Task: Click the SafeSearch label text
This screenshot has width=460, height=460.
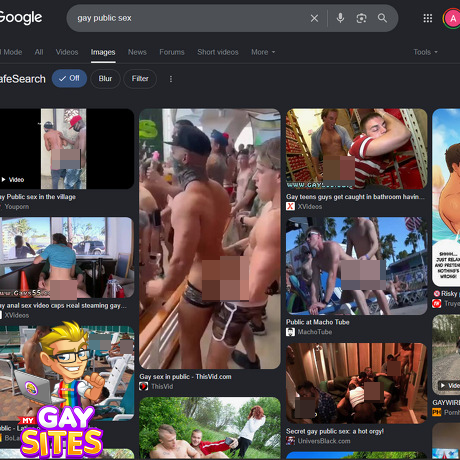Action: [x=22, y=79]
